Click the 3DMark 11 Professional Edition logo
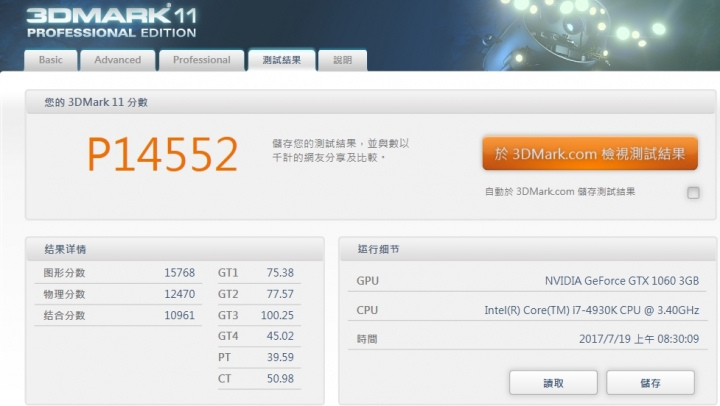The width and height of the screenshot is (720, 406). pyautogui.click(x=112, y=22)
